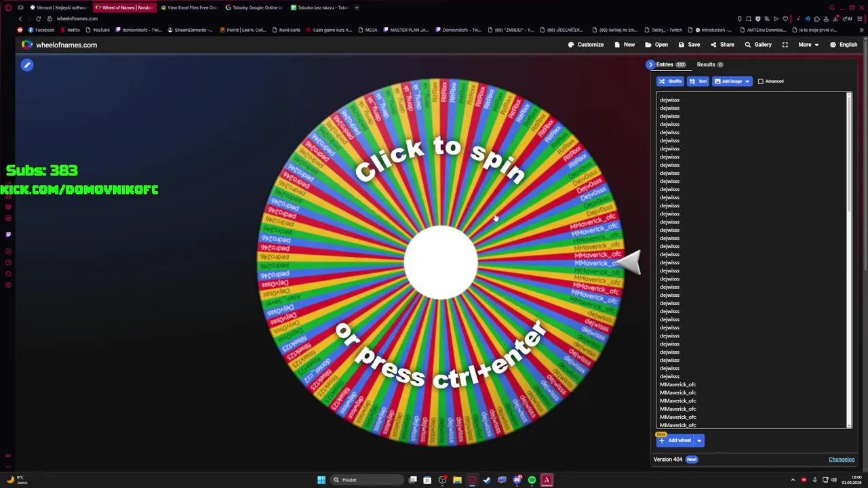Switch to the Entries tab
Image resolution: width=868 pixels, height=488 pixels.
[x=671, y=64]
